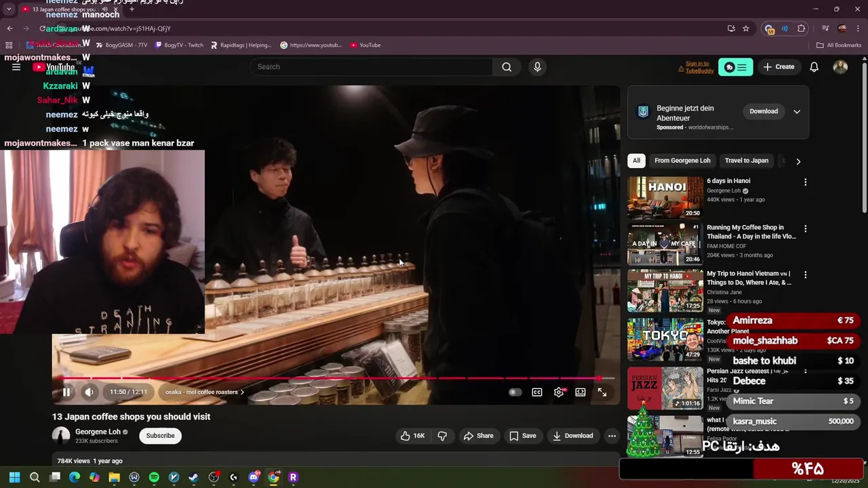Open Spotify from the taskbar
Image resolution: width=868 pixels, height=488 pixels.
154,477
